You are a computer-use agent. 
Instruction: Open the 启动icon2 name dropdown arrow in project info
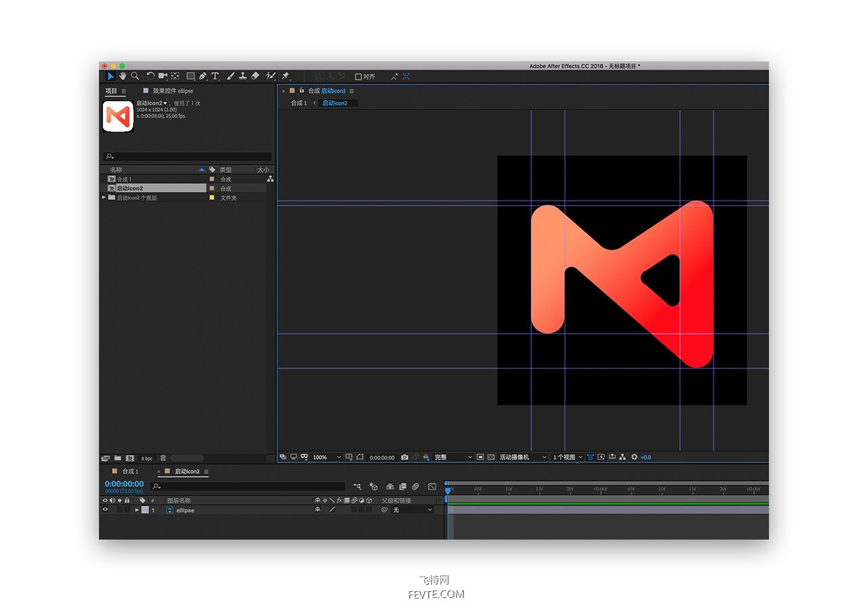165,103
